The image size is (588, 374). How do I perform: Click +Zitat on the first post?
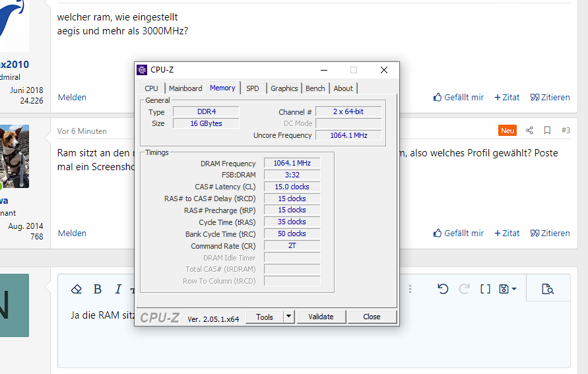click(x=507, y=98)
